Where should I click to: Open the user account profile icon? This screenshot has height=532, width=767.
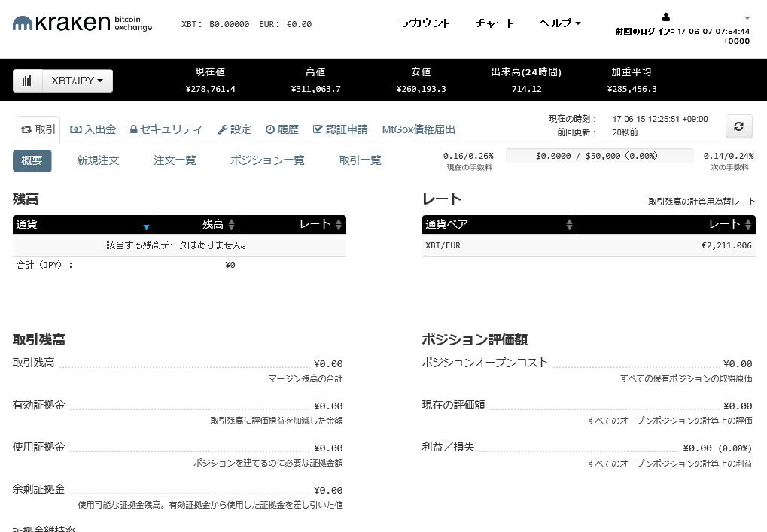665,17
